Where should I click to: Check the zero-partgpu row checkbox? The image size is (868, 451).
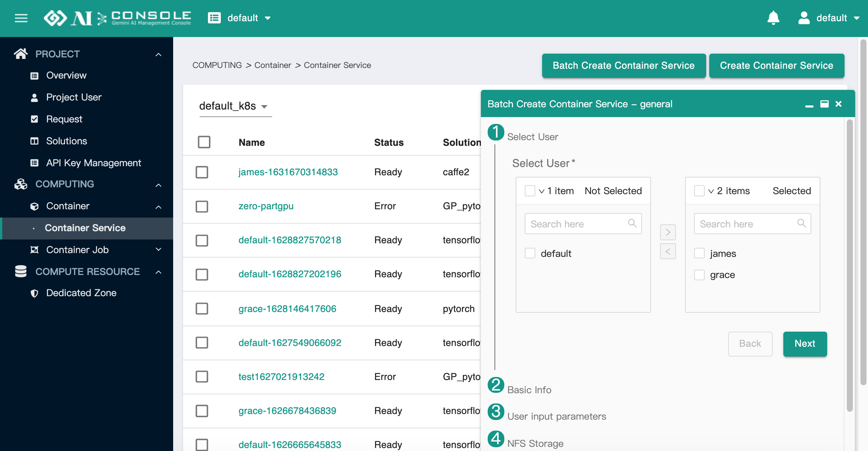pos(202,206)
